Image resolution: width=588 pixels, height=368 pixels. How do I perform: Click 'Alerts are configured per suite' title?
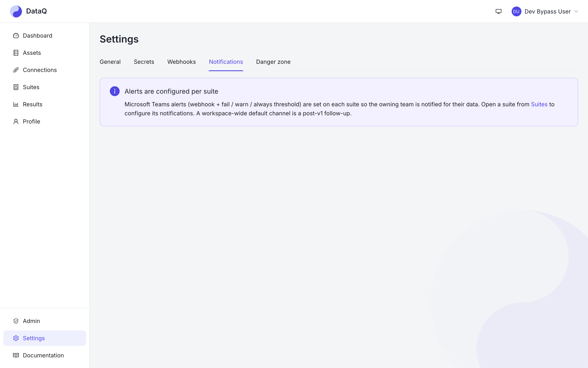[171, 92]
